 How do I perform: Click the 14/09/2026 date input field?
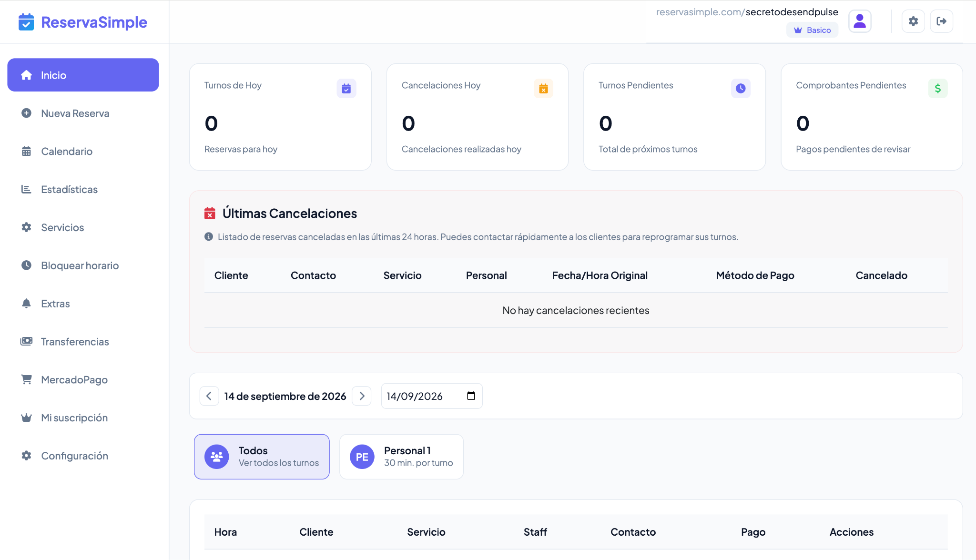pyautogui.click(x=432, y=396)
